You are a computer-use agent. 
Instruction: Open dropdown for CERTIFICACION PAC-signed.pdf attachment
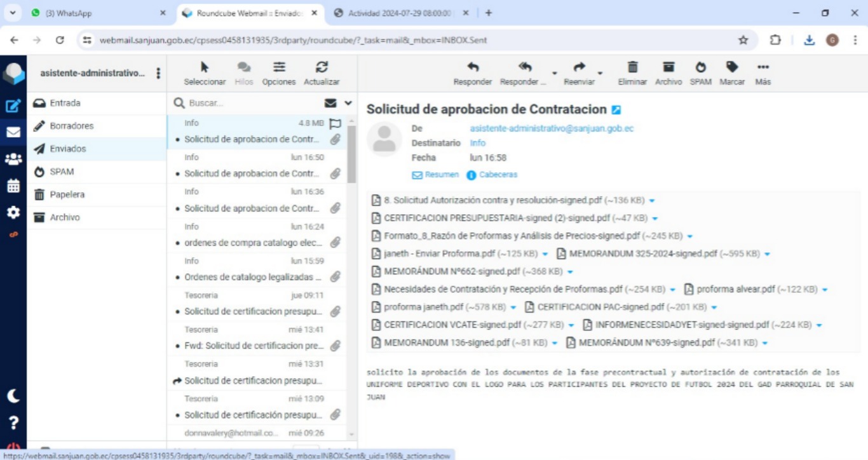714,308
